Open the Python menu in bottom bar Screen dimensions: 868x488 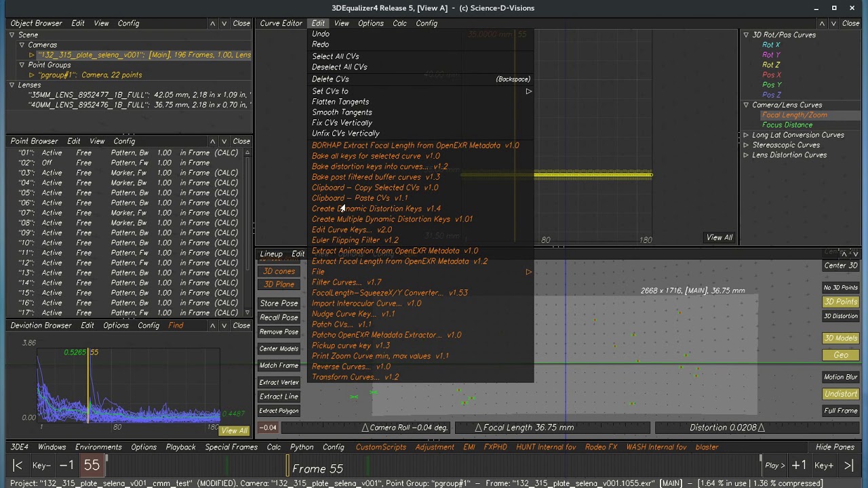[302, 447]
